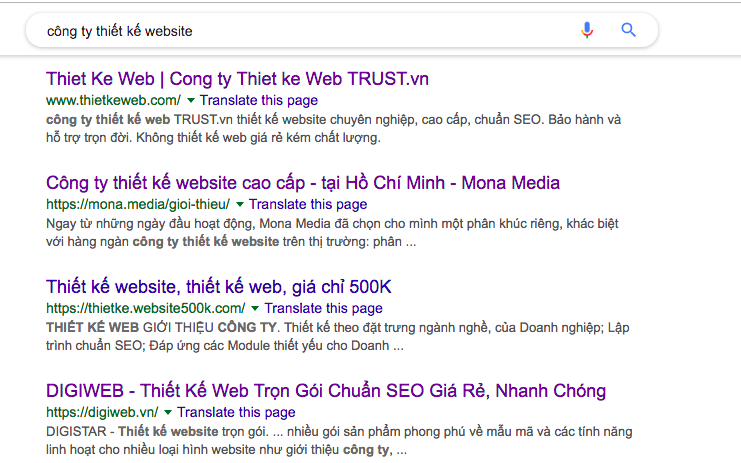Click snippet starting 'công ty thiết kế web TRUST.vn'
Screen dimensions: 741x463
coord(334,129)
